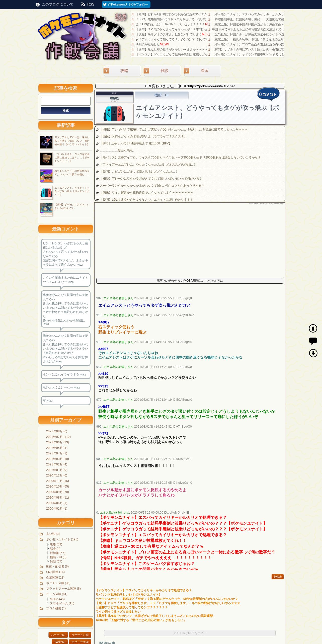
Task: Click the arrow icon beside 【疑問】カビゴンにゴルサポ割と見るけど
Action: pos(97,172)
